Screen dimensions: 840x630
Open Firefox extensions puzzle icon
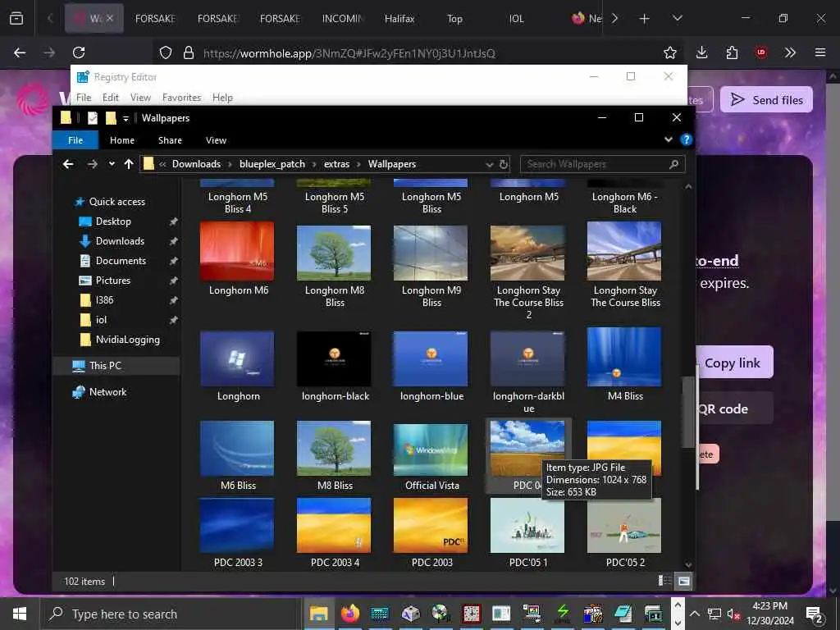(732, 52)
